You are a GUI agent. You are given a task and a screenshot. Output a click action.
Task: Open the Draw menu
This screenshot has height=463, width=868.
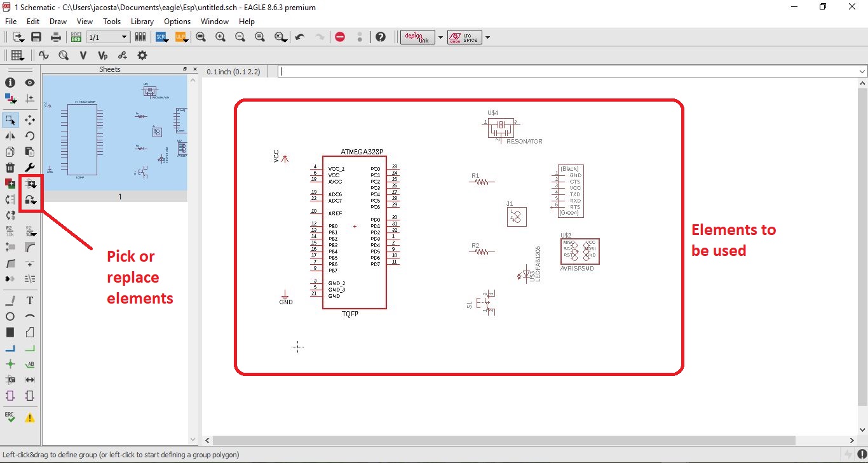point(58,22)
